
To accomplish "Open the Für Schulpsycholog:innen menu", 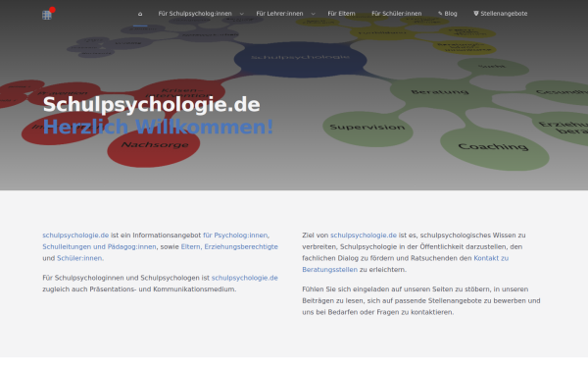I will [x=195, y=14].
